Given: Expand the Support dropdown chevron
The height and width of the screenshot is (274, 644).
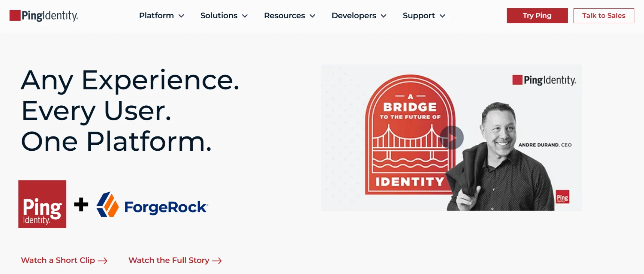Looking at the screenshot, I should [442, 16].
